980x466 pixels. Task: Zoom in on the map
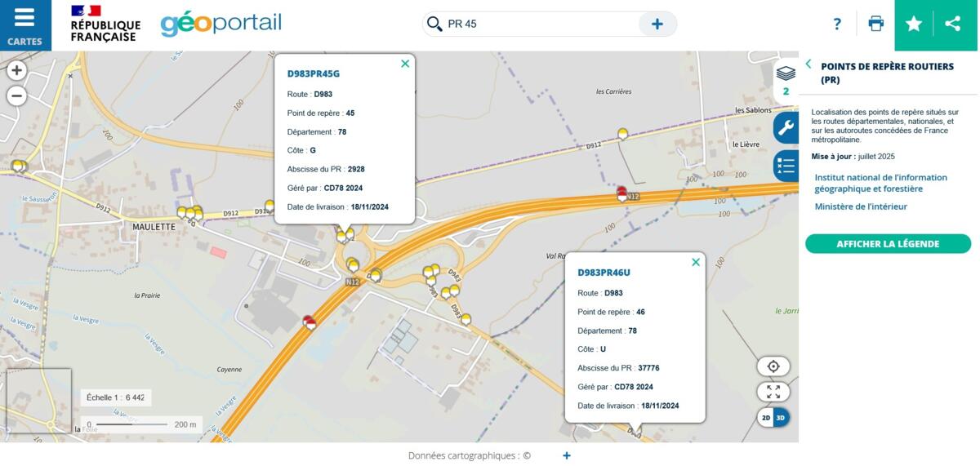click(16, 71)
